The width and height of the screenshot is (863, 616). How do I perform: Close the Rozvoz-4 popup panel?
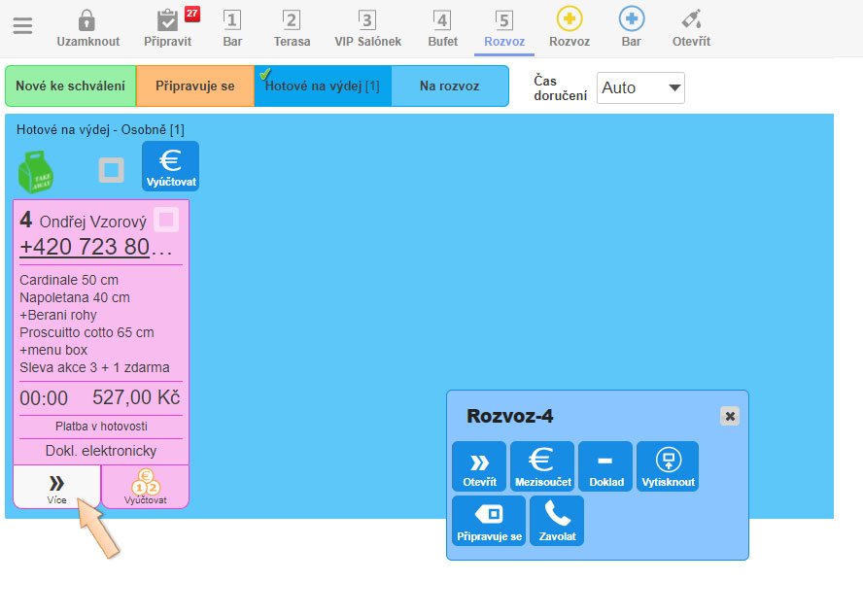pos(730,416)
